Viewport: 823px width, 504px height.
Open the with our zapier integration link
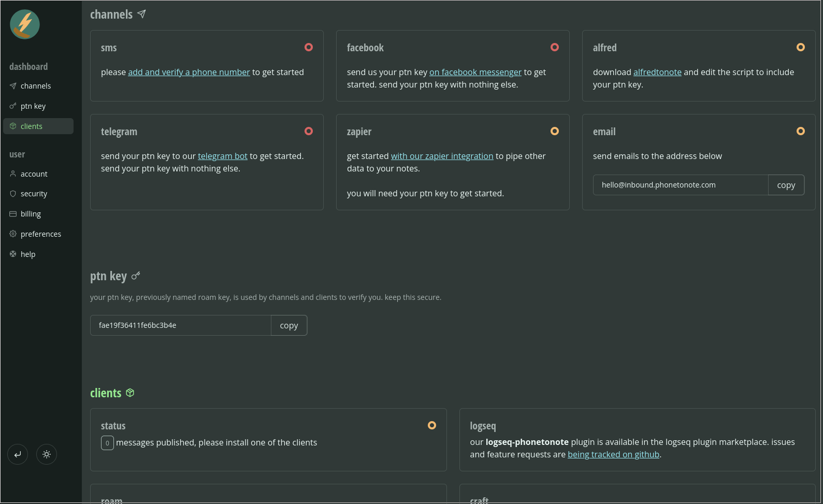click(442, 156)
